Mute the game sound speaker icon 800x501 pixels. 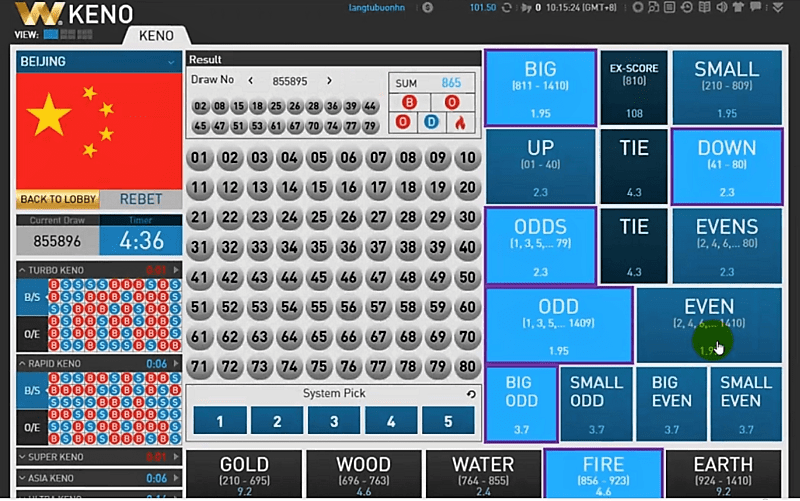point(721,7)
